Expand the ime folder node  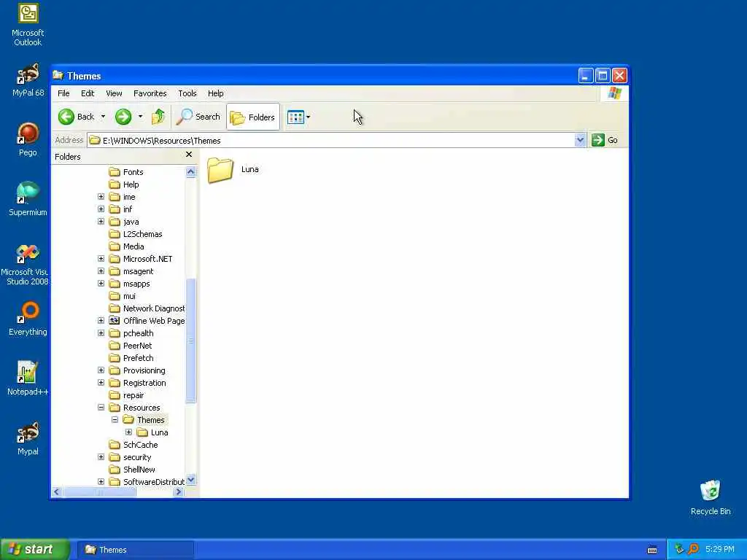[x=101, y=197]
